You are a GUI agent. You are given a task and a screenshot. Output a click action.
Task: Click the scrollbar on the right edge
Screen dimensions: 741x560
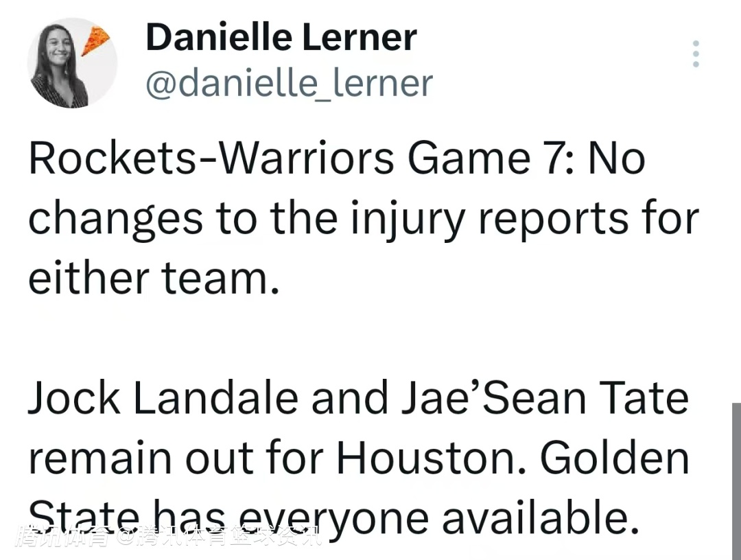[736, 481]
